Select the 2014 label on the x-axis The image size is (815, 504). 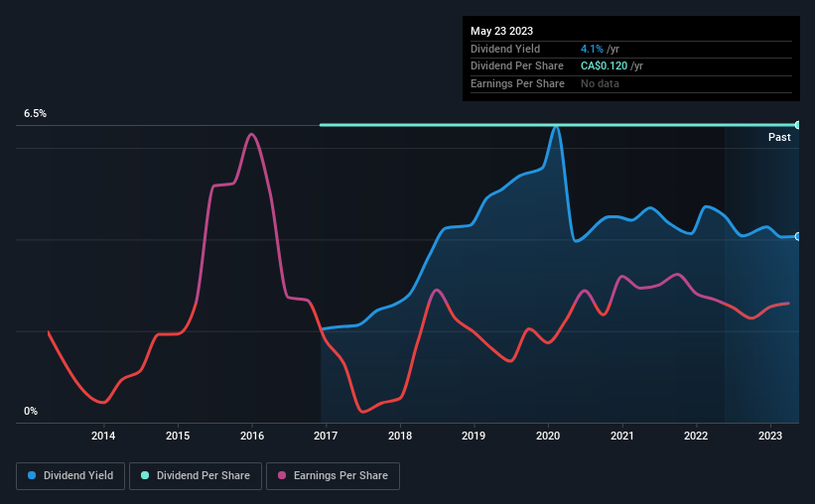pyautogui.click(x=103, y=436)
